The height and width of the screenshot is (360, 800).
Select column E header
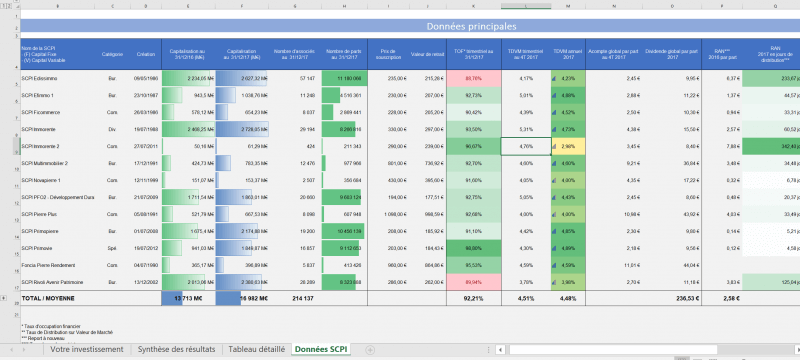pos(189,6)
